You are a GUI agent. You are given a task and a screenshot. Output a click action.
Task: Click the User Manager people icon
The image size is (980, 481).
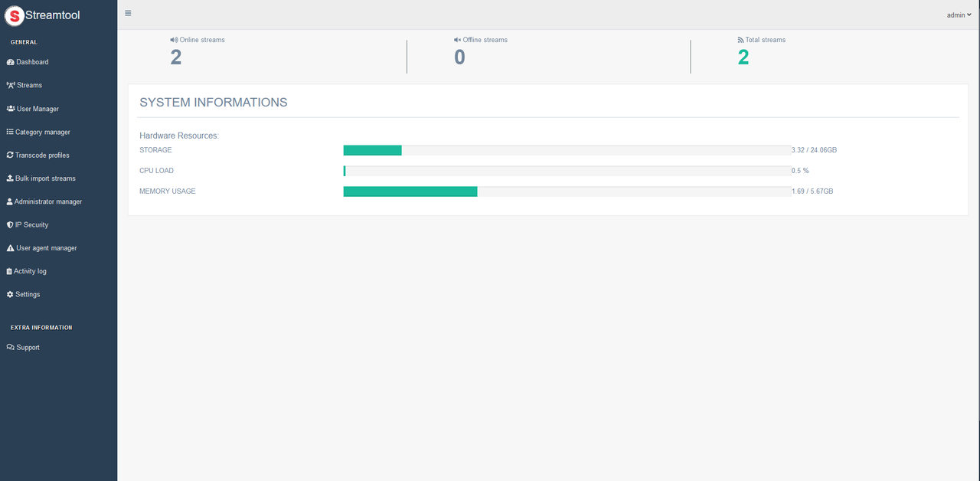tap(11, 109)
